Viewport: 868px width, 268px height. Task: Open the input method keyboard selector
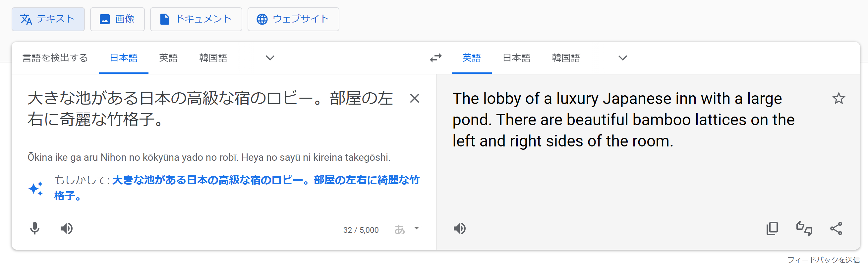[400, 229]
